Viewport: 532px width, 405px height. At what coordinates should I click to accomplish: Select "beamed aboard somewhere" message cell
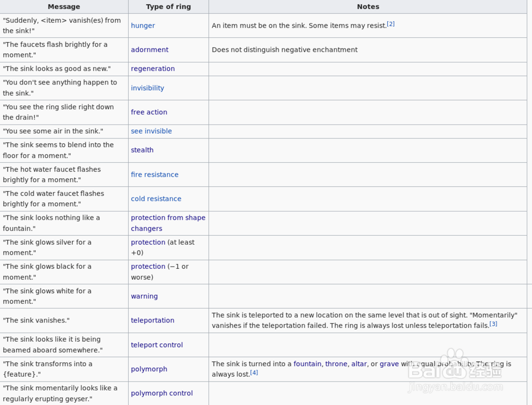pos(64,344)
